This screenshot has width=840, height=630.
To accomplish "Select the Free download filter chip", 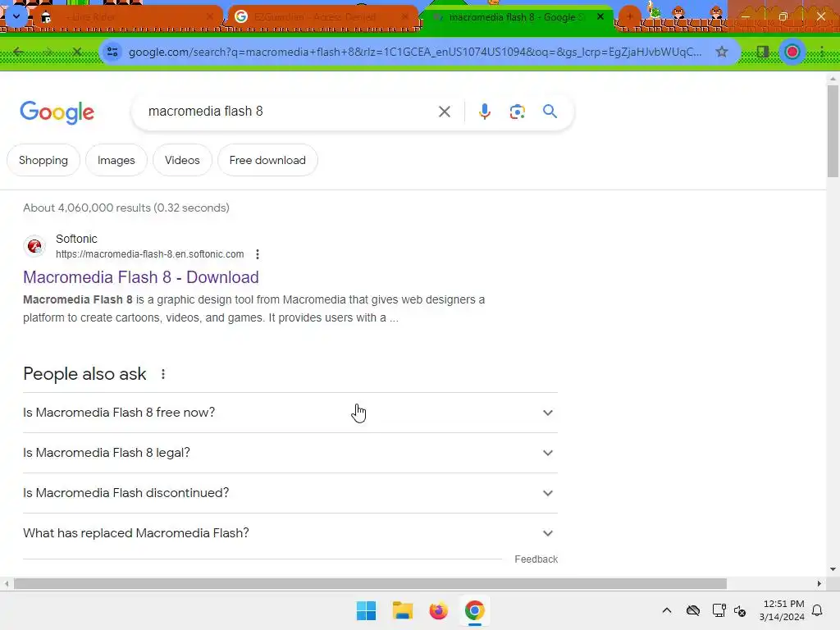I will pos(267,160).
